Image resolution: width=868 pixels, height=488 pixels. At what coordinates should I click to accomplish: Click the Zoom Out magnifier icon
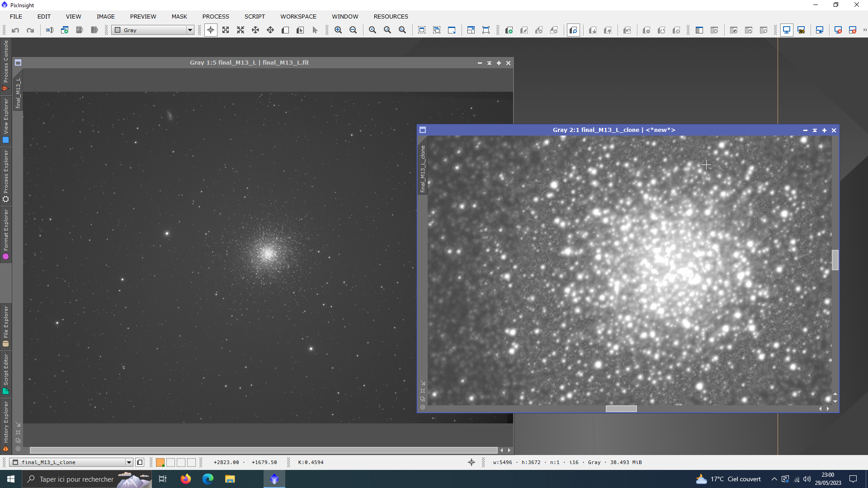point(353,30)
